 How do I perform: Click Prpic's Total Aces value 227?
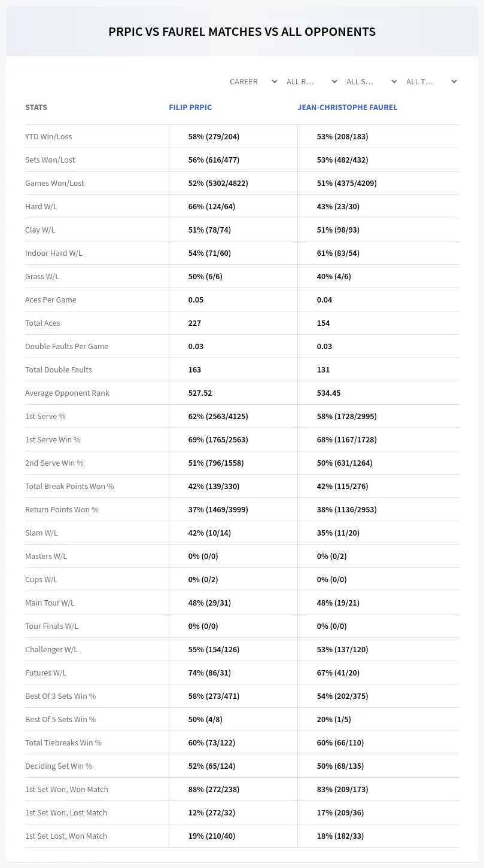pos(194,323)
